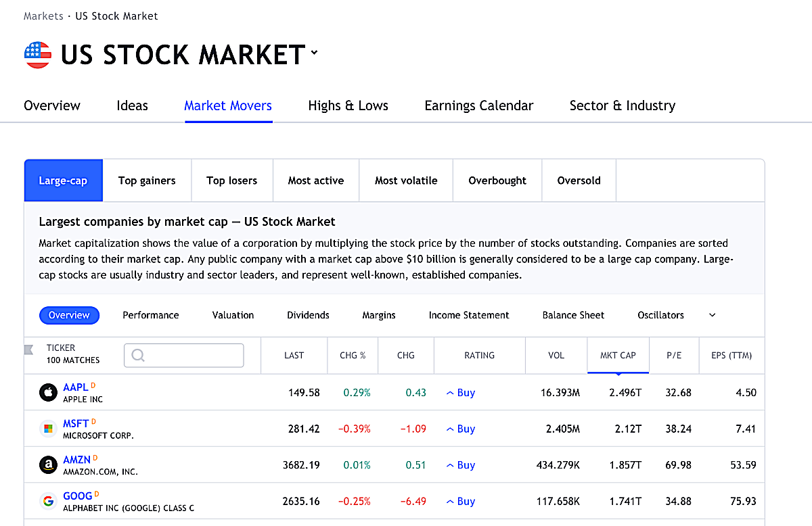Open the Overbought tab
Screen dimensions: 812x526
click(497, 181)
